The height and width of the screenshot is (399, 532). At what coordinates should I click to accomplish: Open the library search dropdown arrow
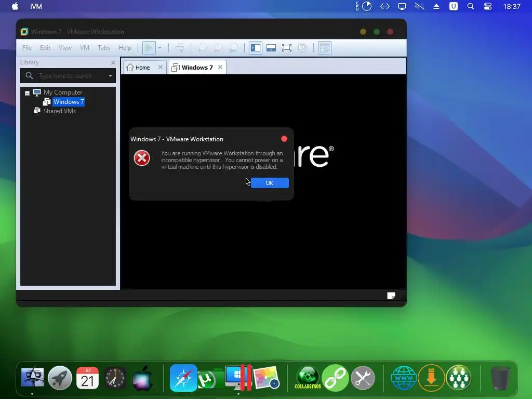click(110, 76)
